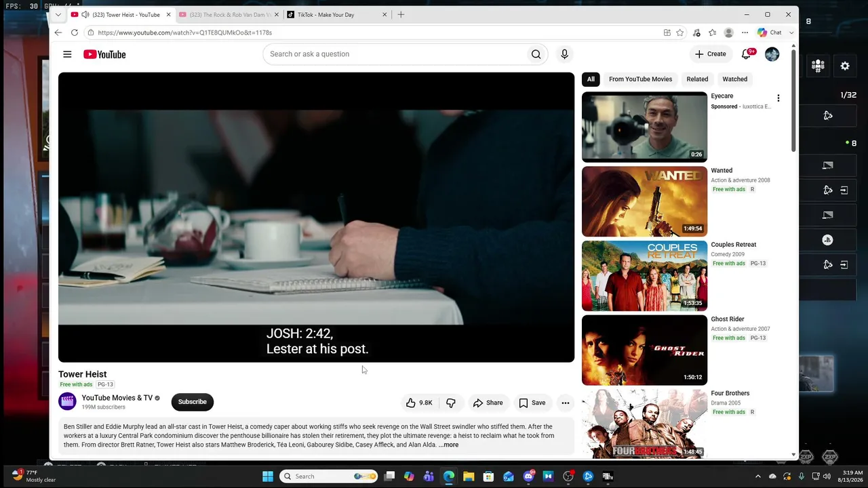Viewport: 868px width, 488px height.
Task: Open Discord from the taskbar
Action: (528, 476)
